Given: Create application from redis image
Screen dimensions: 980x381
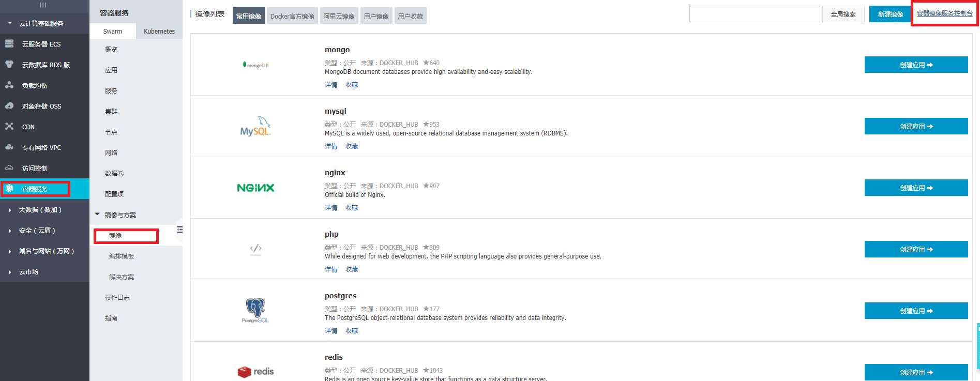Looking at the screenshot, I should coord(916,372).
